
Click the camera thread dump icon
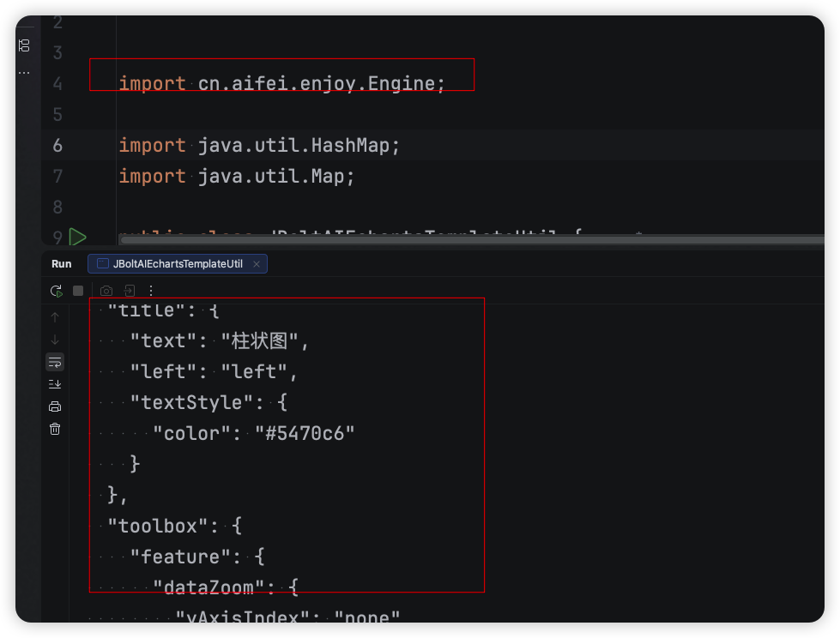[106, 291]
